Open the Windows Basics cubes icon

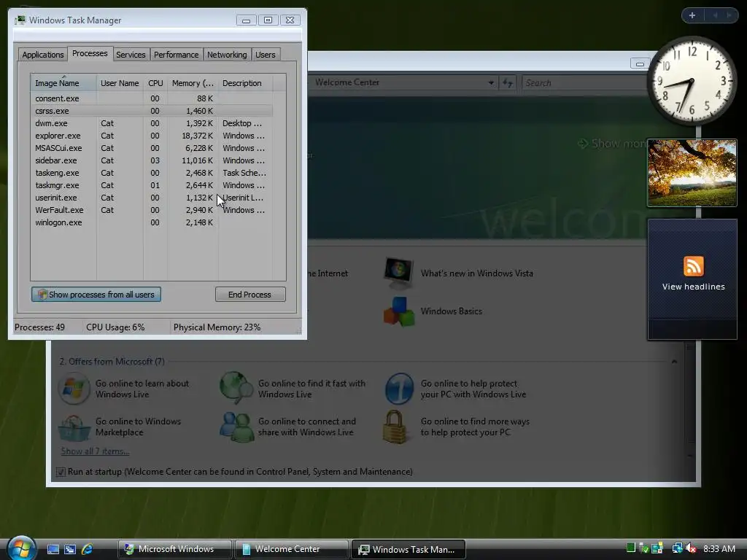coord(399,311)
